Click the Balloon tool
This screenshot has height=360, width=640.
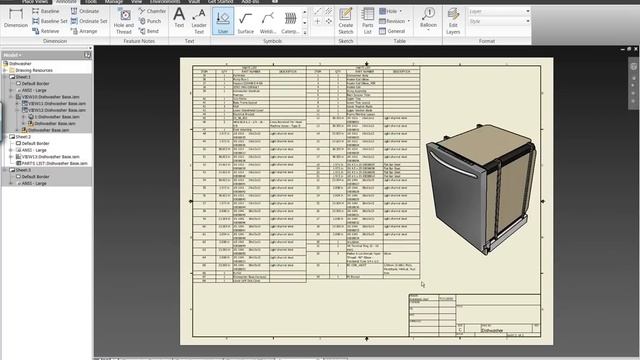tap(428, 17)
